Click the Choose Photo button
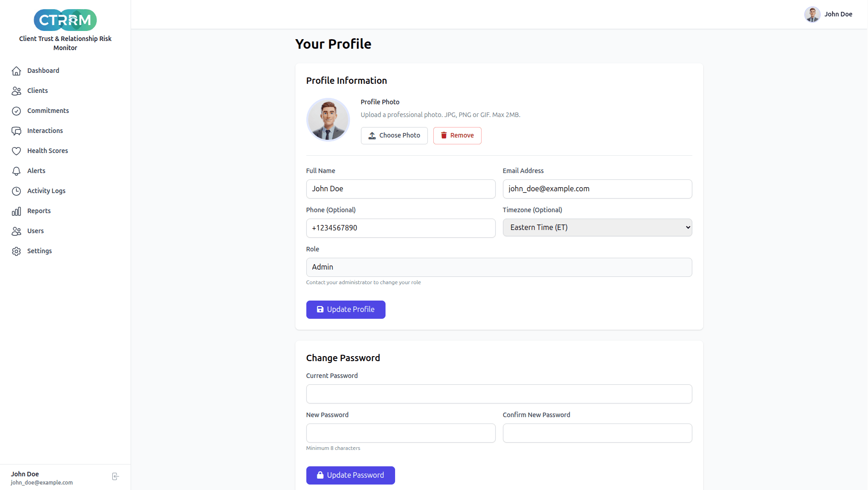868x490 pixels. tap(394, 136)
